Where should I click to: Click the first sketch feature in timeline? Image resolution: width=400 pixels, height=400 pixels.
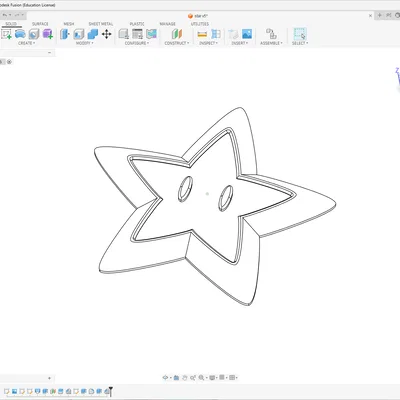7,391
